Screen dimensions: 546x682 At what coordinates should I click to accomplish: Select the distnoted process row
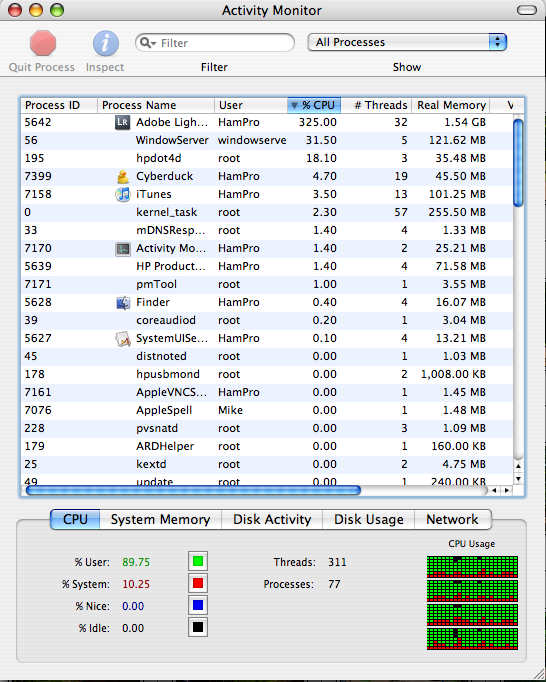[267, 356]
